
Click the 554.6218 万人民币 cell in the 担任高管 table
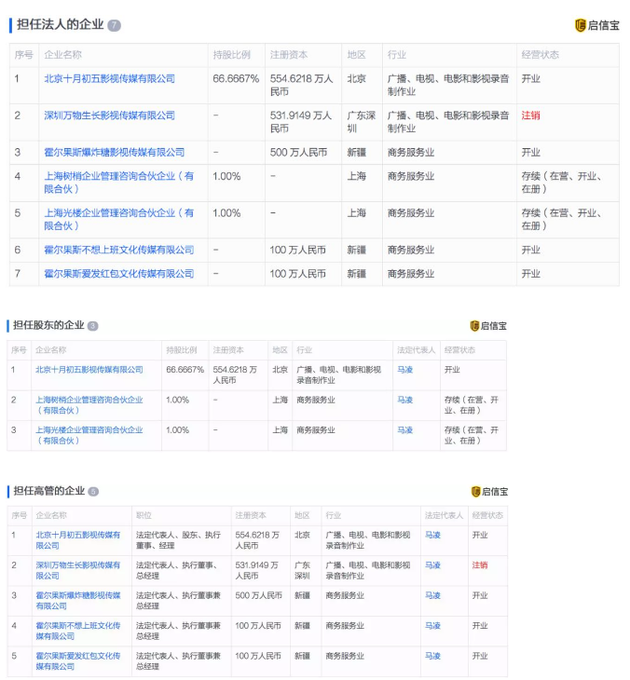click(x=258, y=540)
